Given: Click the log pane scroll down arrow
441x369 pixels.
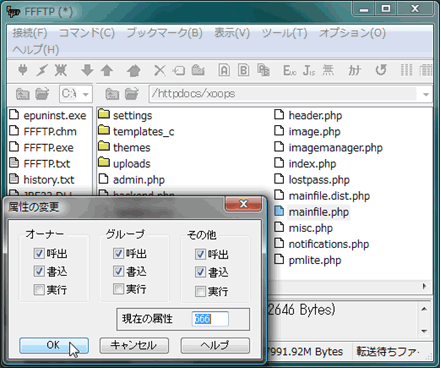Looking at the screenshot, I should (424, 331).
